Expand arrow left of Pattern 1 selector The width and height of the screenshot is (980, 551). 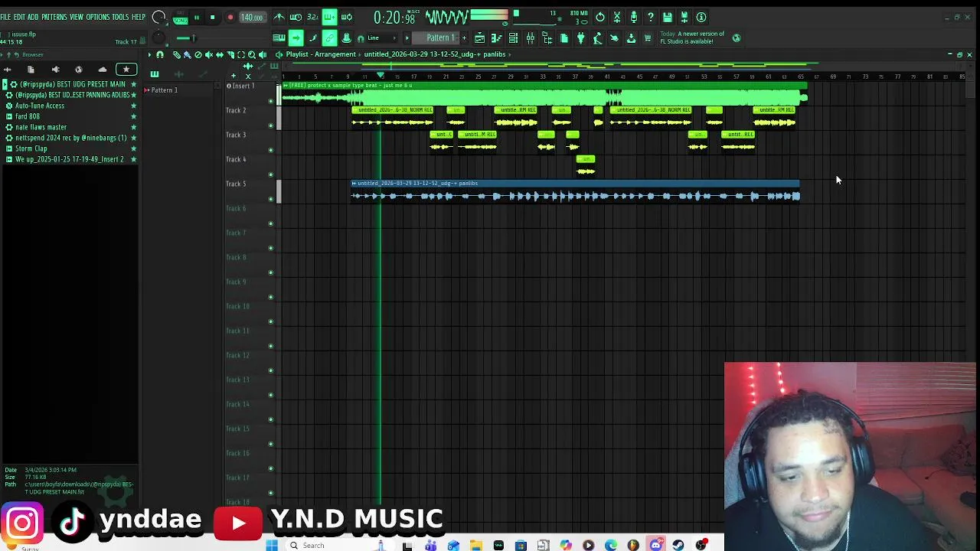407,37
